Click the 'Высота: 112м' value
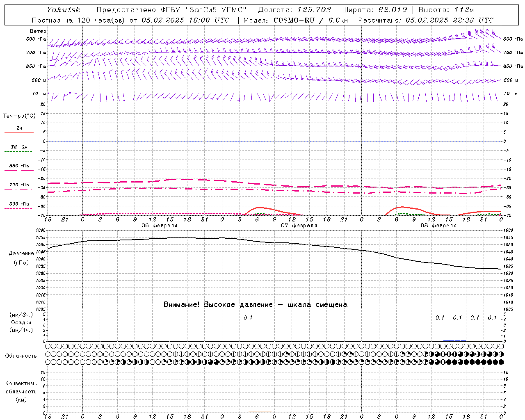The height and width of the screenshot is (420, 525). point(446,9)
